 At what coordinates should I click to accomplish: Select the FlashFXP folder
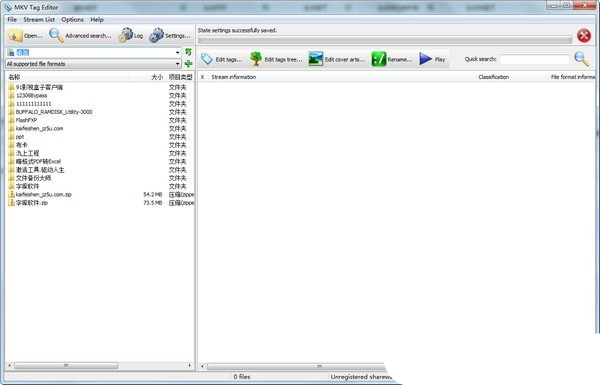[26, 120]
